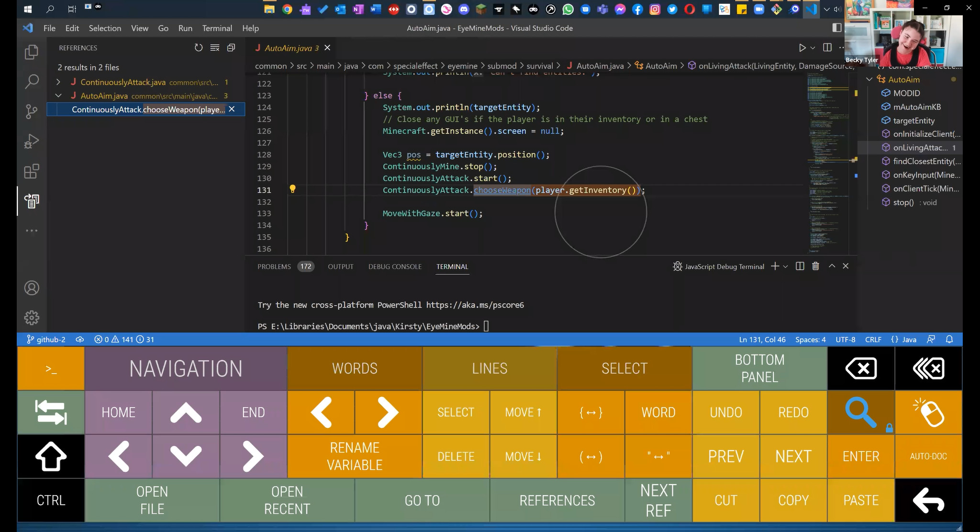Open the Explorer view in activity bar
980x532 pixels.
coord(32,52)
